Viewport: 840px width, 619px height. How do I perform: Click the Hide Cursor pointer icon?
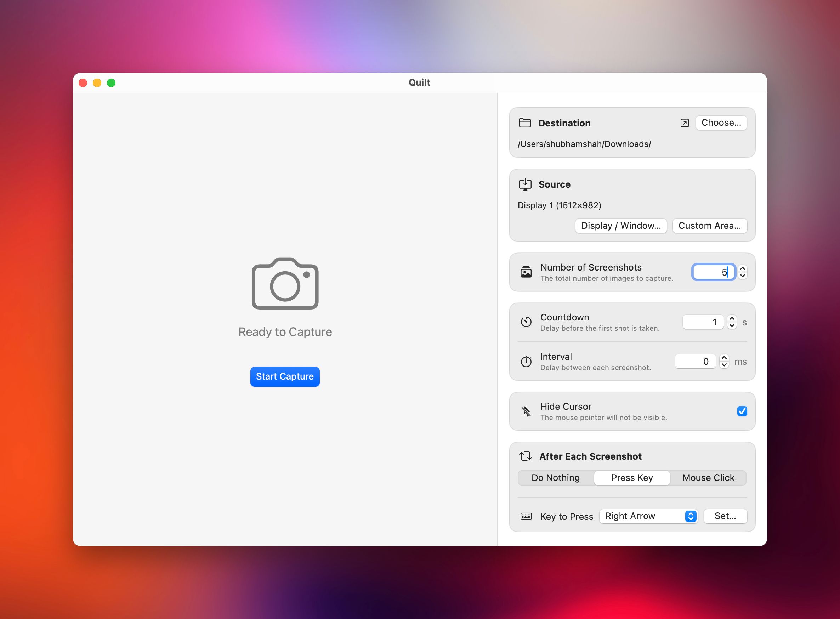[x=526, y=411]
